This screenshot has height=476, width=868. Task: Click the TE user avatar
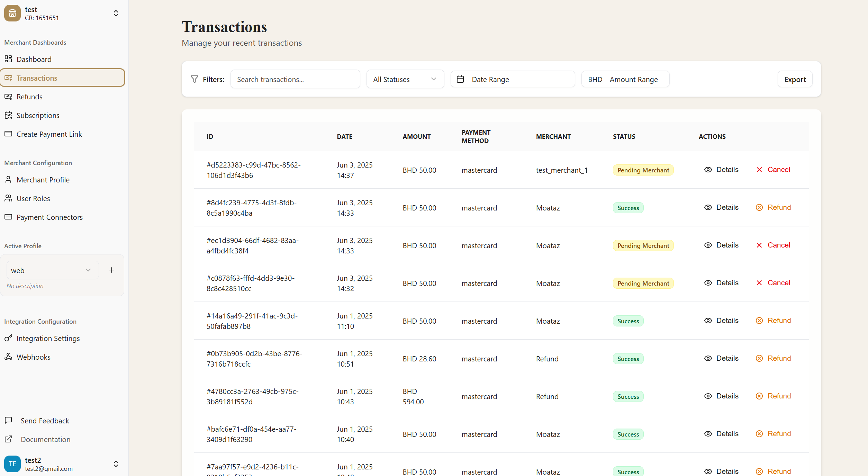(x=12, y=464)
